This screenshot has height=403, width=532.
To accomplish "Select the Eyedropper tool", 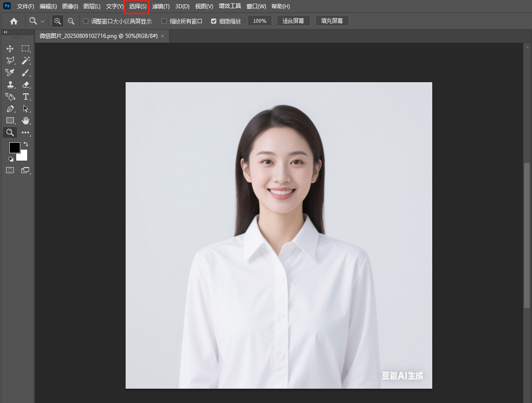I will coord(10,72).
